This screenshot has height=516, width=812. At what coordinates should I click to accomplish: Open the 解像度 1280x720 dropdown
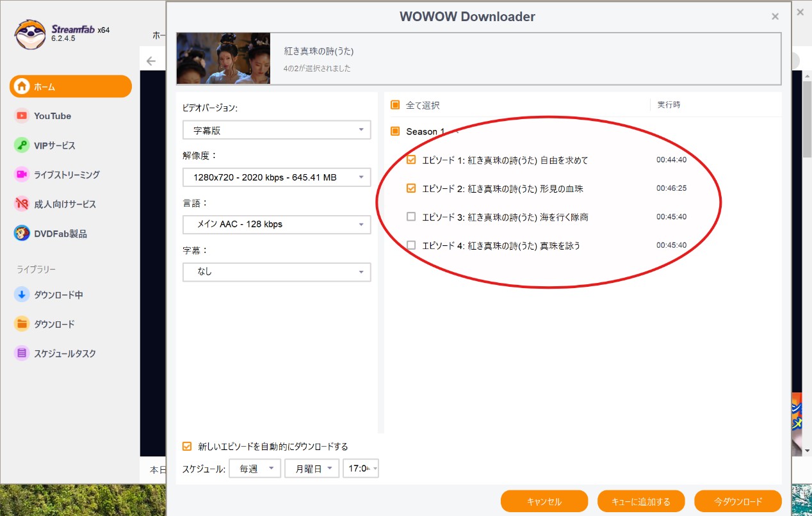277,177
